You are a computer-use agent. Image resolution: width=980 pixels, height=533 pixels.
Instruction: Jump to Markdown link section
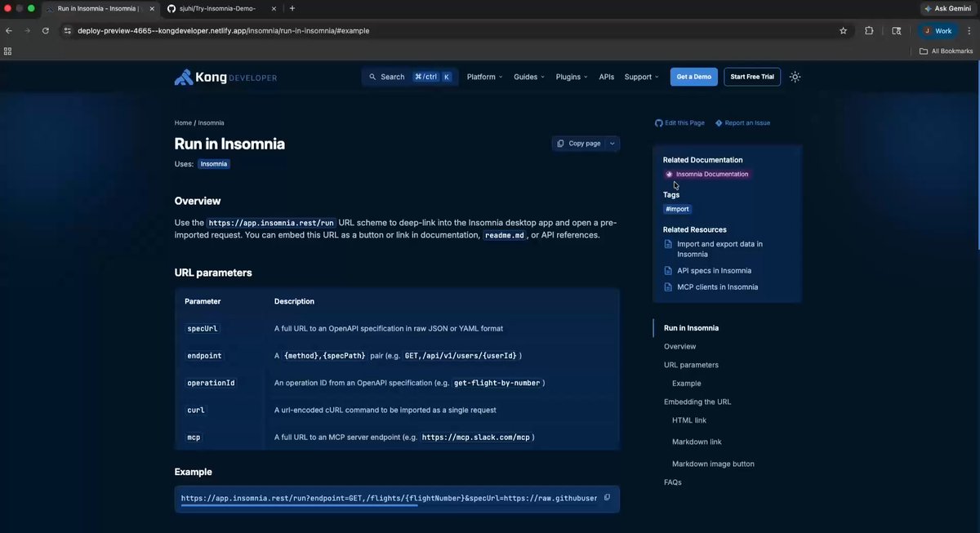(697, 442)
